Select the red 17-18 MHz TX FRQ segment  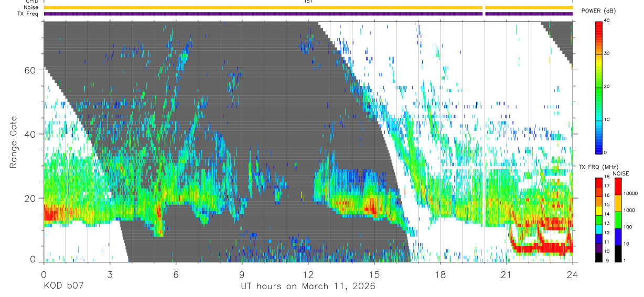pyautogui.click(x=599, y=183)
